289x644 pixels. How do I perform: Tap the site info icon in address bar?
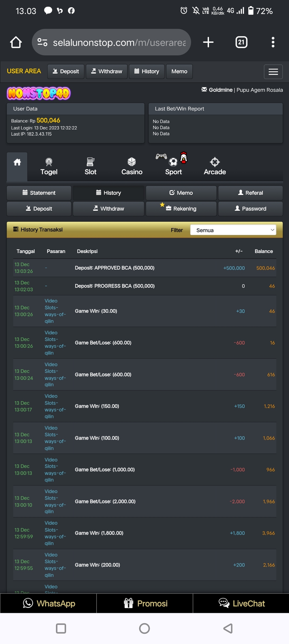coord(43,42)
